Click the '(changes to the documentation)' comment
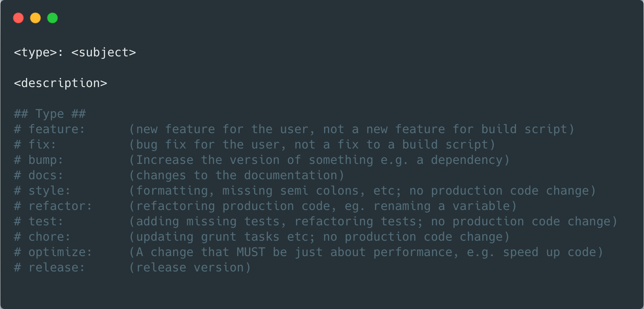The image size is (644, 309). [x=237, y=175]
